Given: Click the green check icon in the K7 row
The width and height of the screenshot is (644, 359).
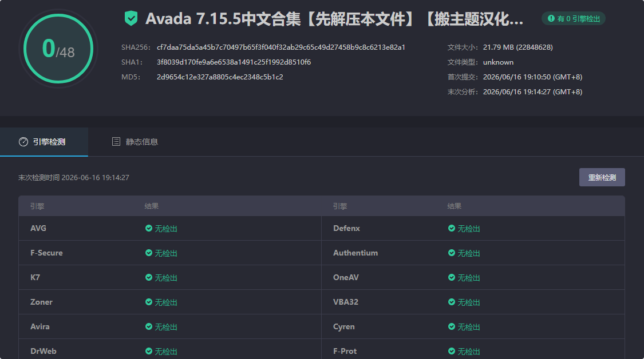Looking at the screenshot, I should tap(149, 277).
